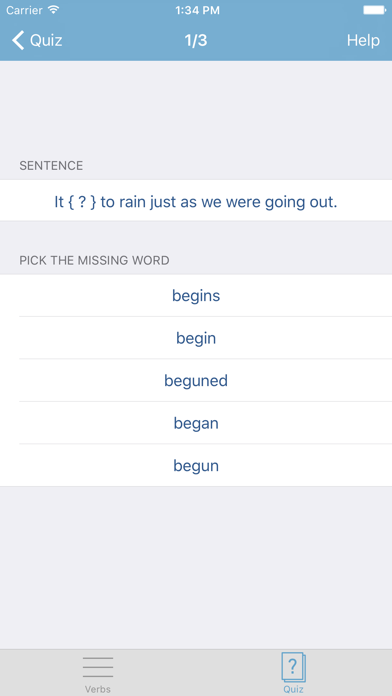Tap the sentence with the missing word
Screen dimensions: 392x696
(x=196, y=202)
